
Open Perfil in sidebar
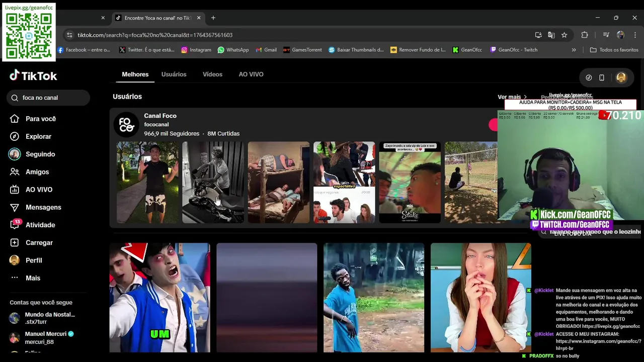point(34,260)
